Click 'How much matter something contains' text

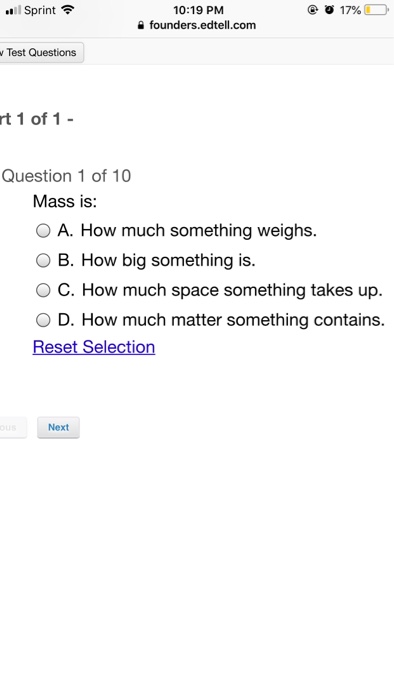point(233,320)
